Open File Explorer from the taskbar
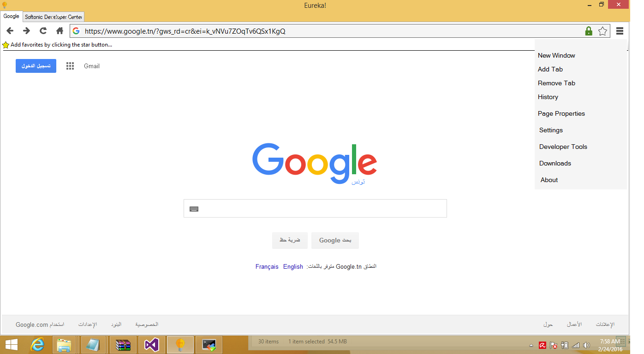This screenshot has width=644, height=354. tap(64, 344)
